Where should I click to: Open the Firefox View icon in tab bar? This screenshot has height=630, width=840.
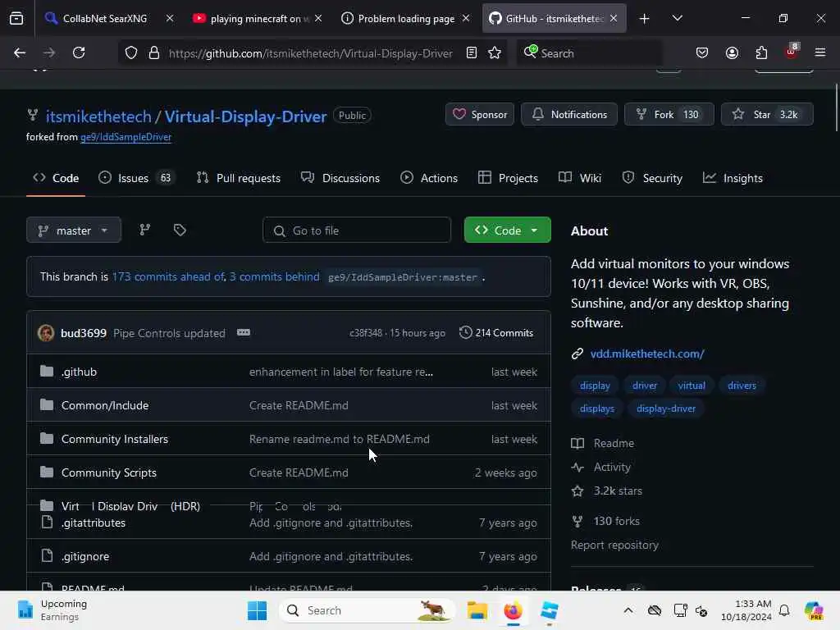[x=16, y=19]
